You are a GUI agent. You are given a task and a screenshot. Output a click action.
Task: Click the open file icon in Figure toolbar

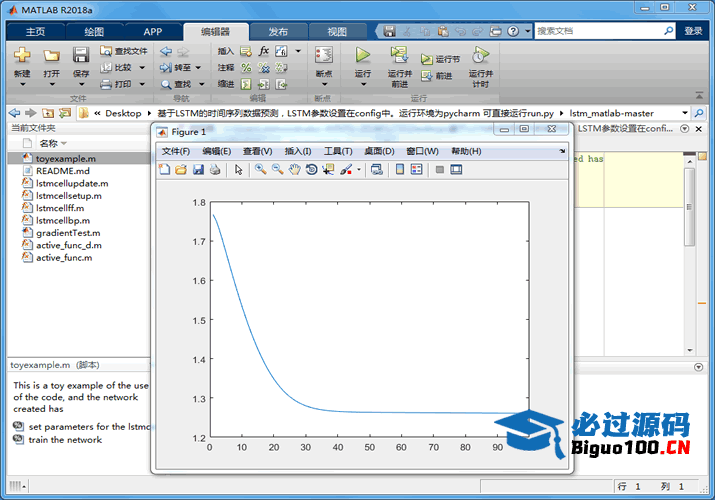pos(181,170)
